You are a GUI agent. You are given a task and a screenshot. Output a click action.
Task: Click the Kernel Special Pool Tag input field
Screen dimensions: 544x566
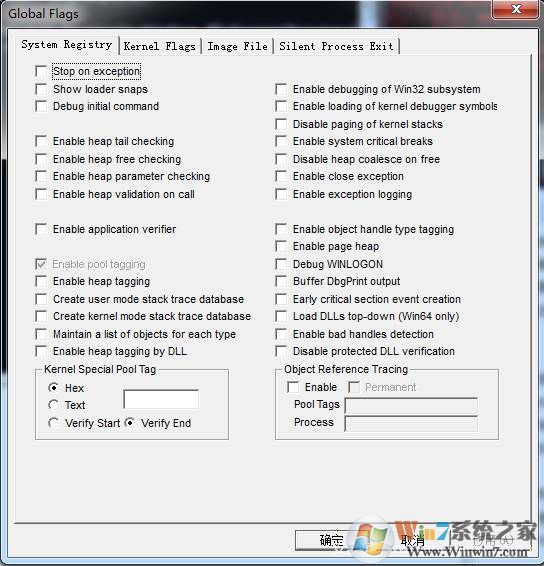161,399
